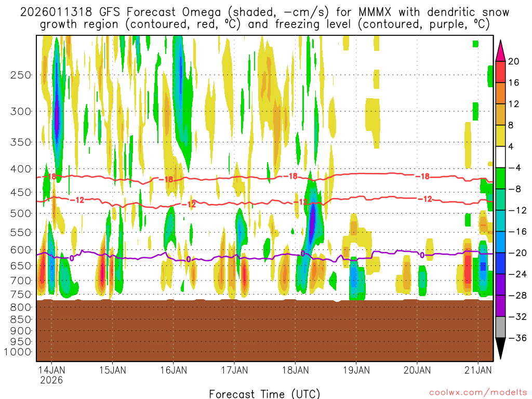The height and width of the screenshot is (399, 532).
Task: Click the 20 value label on color bar
Action: click(x=514, y=61)
